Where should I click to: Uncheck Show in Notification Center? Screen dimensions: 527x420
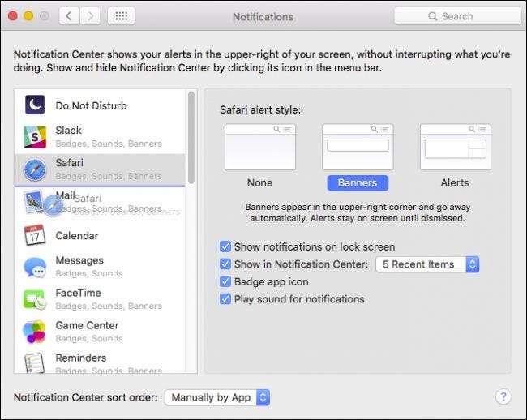point(225,264)
